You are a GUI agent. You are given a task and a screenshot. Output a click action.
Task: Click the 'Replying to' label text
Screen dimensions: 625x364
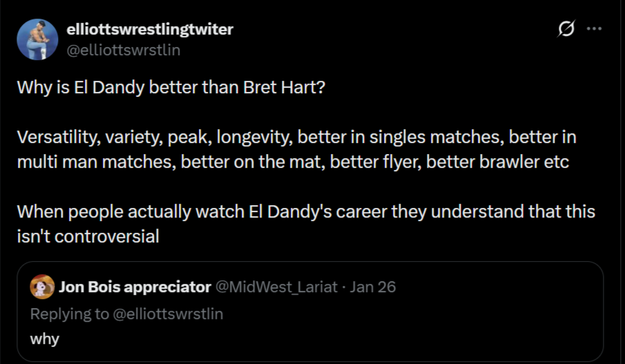[70, 314]
